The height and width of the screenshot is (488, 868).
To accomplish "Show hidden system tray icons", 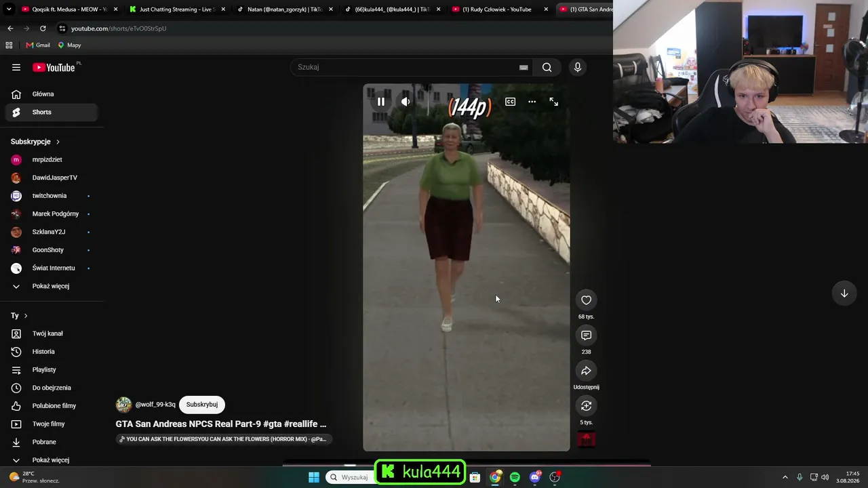I will (785, 477).
